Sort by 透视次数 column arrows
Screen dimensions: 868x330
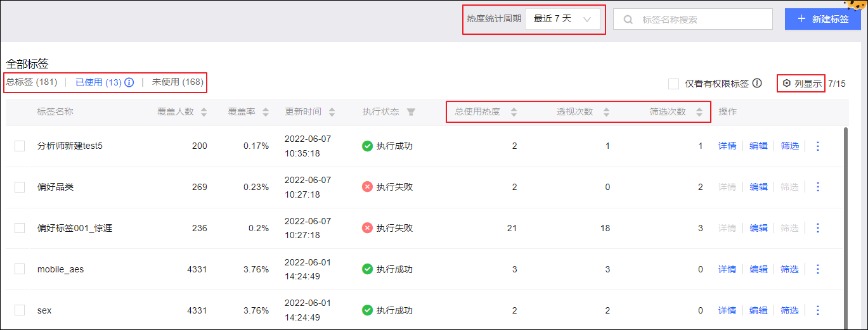coord(606,112)
